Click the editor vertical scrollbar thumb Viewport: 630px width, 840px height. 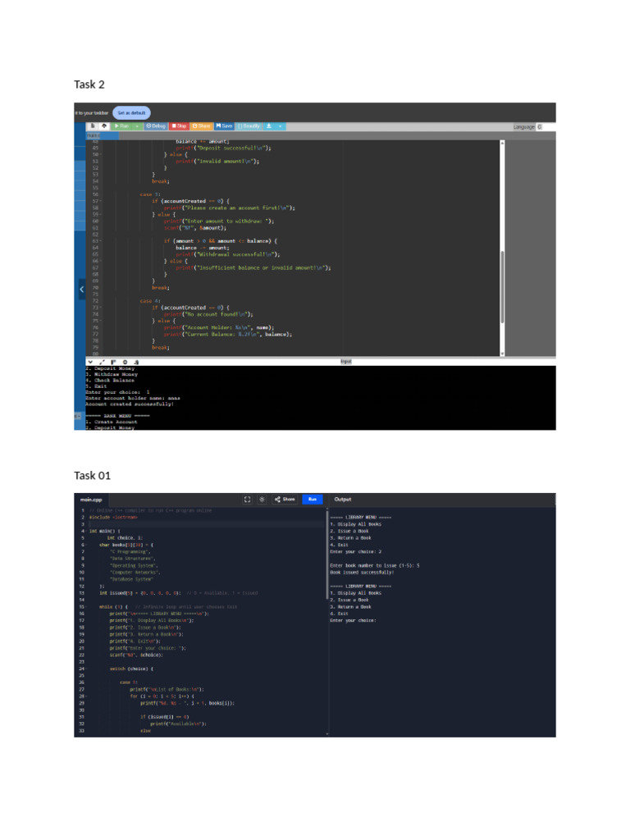502,286
